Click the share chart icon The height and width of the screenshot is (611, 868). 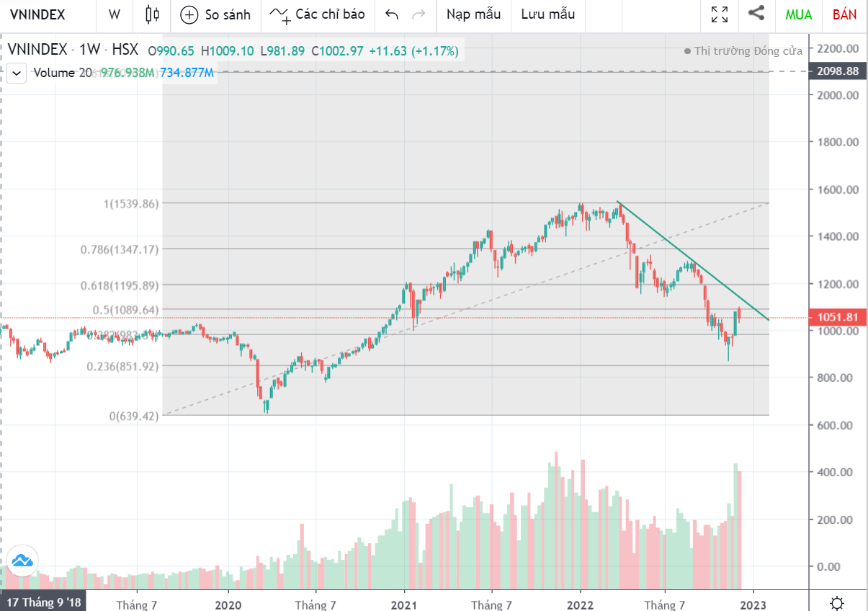coord(756,13)
